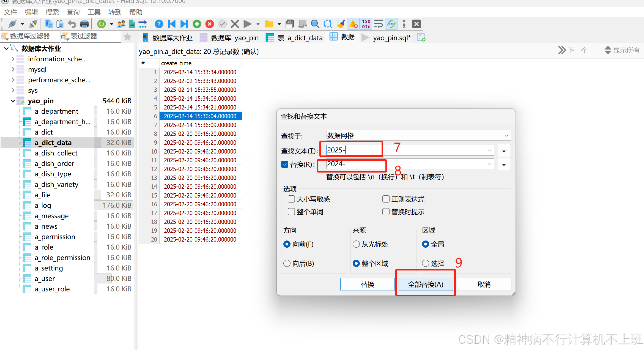Click the refresh toolbar icon
Viewport: 644px width, 350px height.
click(102, 24)
